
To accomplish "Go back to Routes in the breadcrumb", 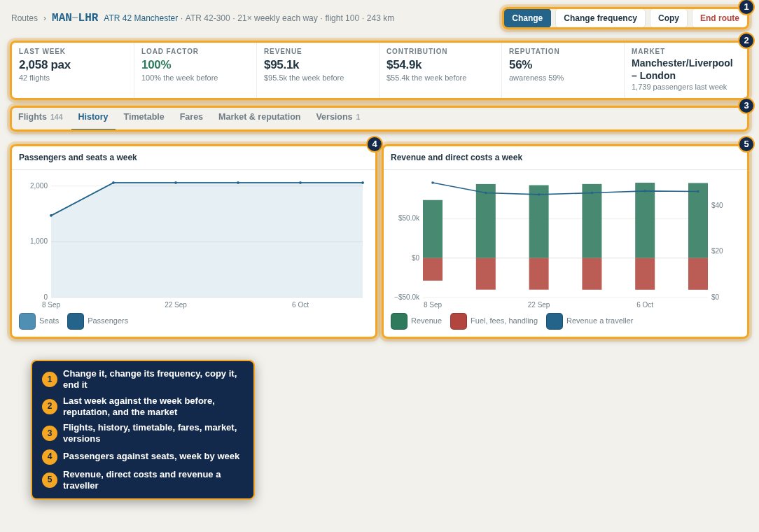I will (25, 18).
